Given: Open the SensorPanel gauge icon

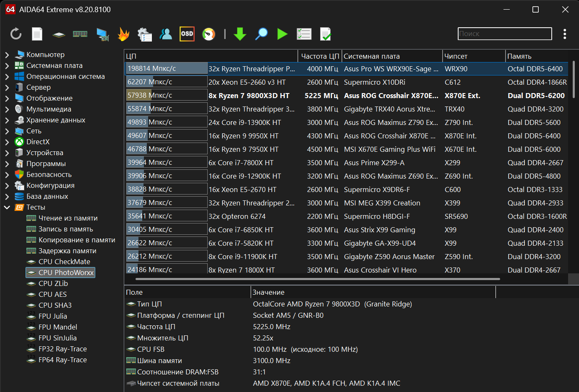Looking at the screenshot, I should click(x=209, y=34).
